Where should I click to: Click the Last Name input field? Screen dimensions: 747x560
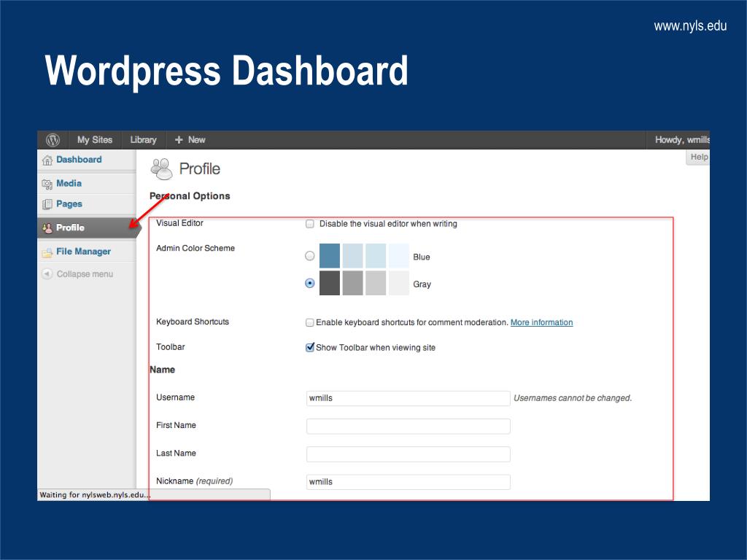[x=409, y=454]
